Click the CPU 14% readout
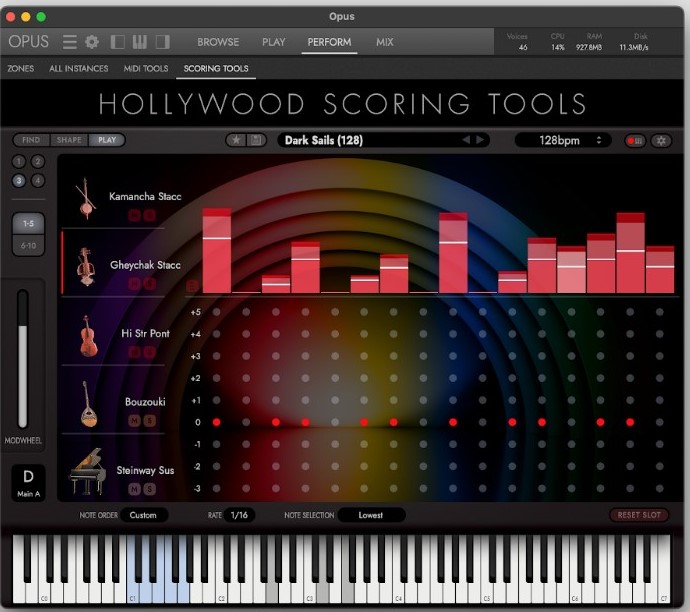 pos(558,42)
